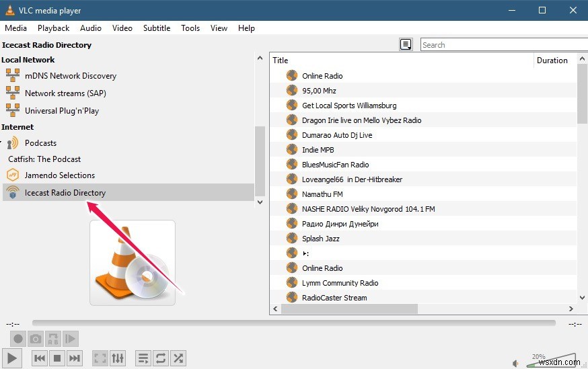Open the Subtitle menu
Viewport: 588px width, 369px height.
tap(157, 28)
